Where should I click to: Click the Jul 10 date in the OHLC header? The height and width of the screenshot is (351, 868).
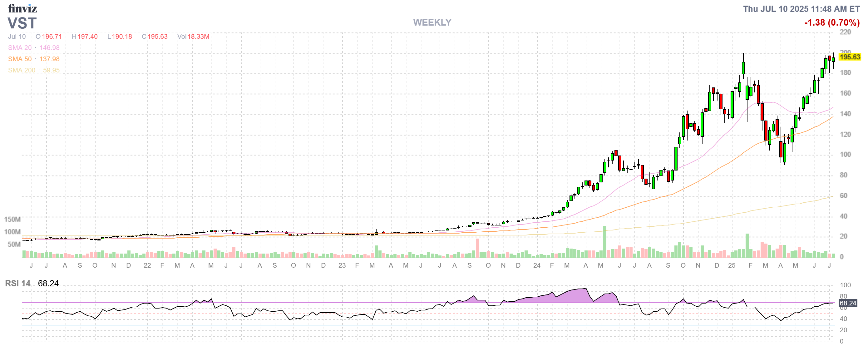(x=17, y=36)
